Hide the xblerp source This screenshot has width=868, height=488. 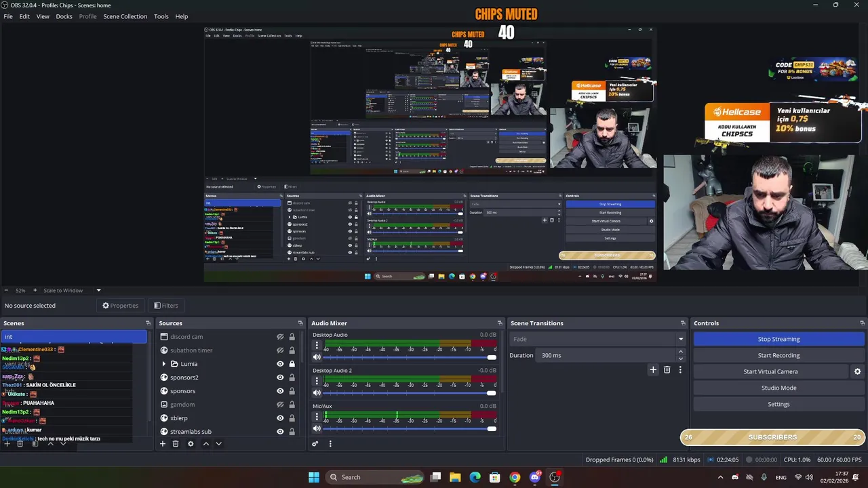pos(280,418)
